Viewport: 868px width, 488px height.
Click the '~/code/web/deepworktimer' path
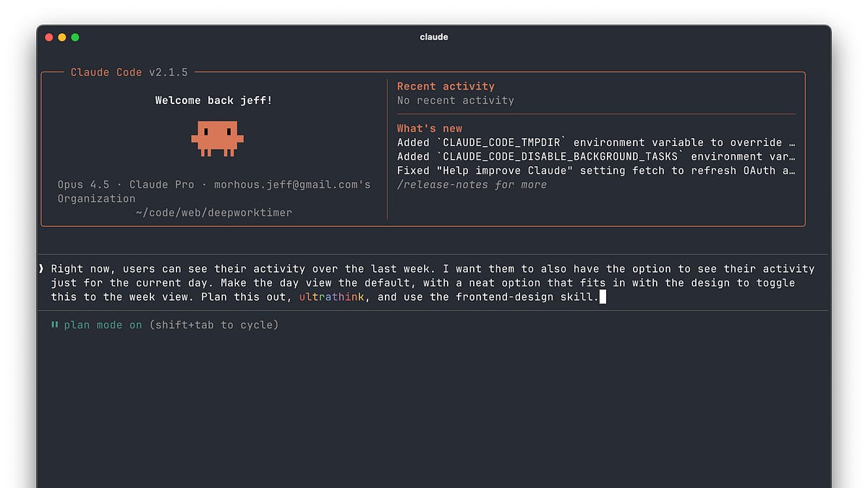[x=214, y=213]
